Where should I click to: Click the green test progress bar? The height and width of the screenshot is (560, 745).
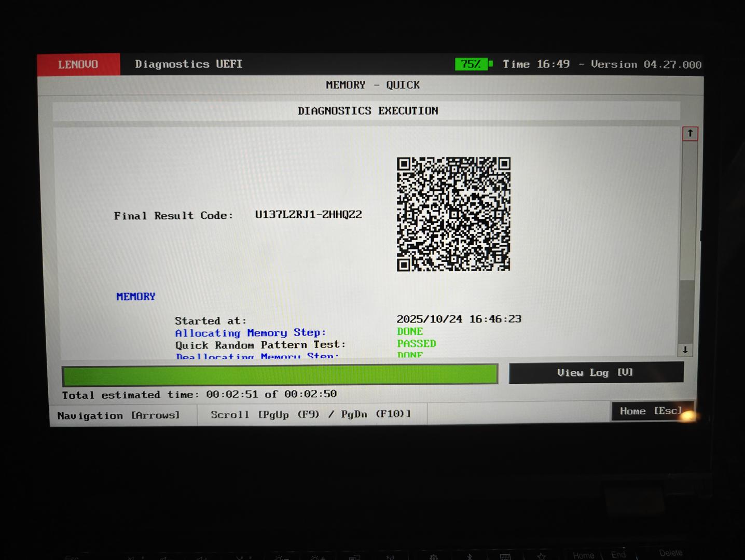pos(280,374)
